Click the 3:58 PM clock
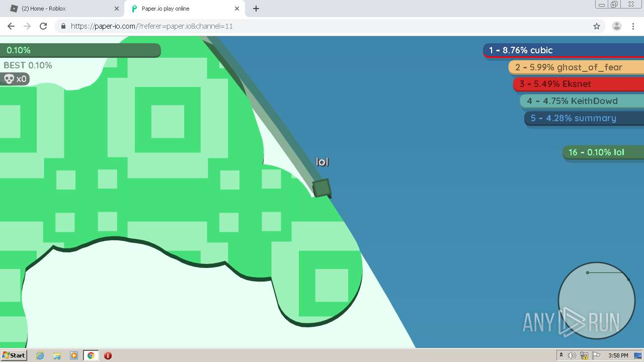Screen dimensions: 644x362 (x=618, y=355)
